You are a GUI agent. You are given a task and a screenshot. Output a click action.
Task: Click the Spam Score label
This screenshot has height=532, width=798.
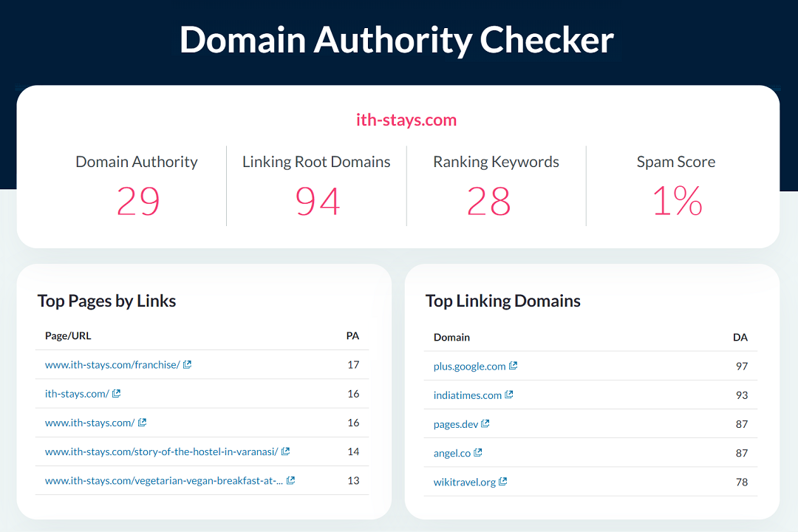coord(676,162)
